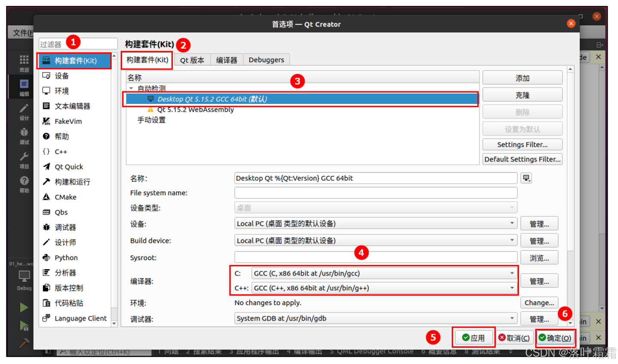Click the 名称 kit name field
The height and width of the screenshot is (364, 618).
pyautogui.click(x=376, y=178)
